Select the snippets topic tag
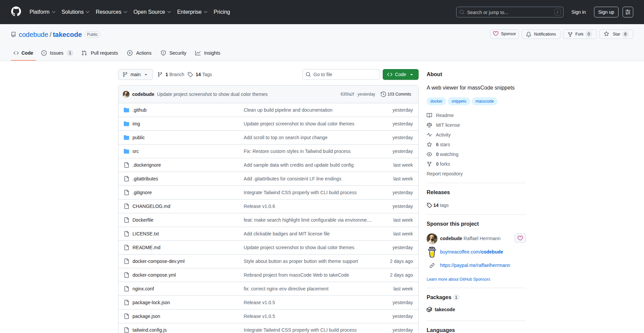 [459, 101]
